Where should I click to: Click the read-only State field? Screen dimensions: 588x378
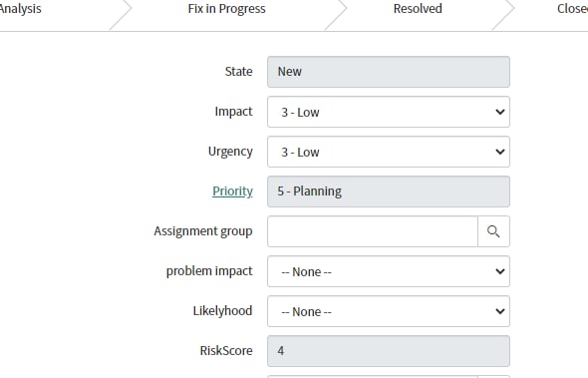(389, 72)
